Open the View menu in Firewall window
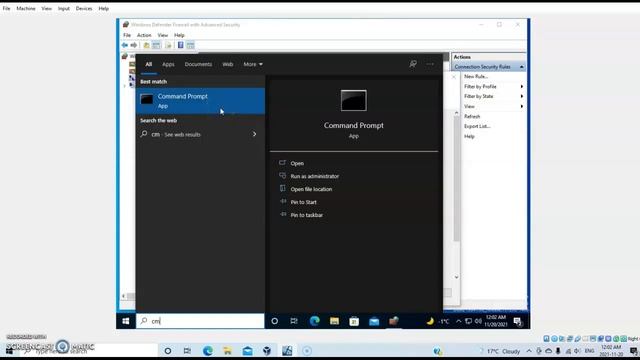Image resolution: width=640 pixels, height=360 pixels. point(162,35)
